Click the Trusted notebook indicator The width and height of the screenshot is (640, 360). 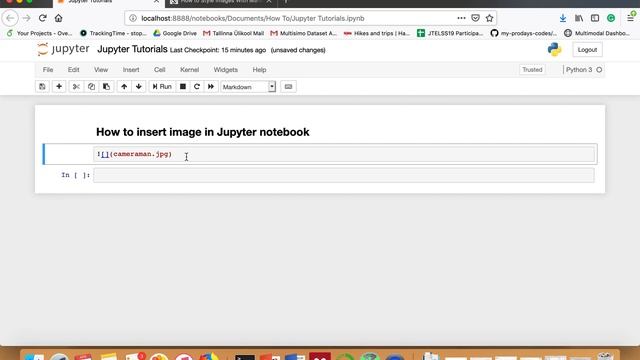point(532,70)
